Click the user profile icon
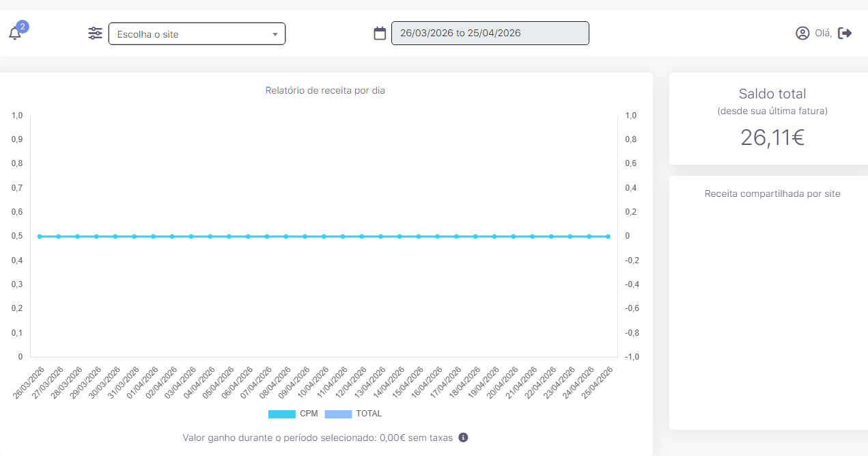Viewport: 868px width, 456px height. [x=802, y=33]
